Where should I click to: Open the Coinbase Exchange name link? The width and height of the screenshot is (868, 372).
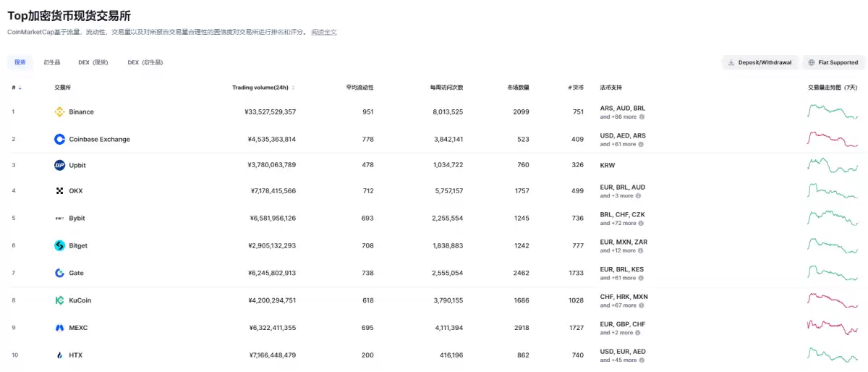[99, 139]
